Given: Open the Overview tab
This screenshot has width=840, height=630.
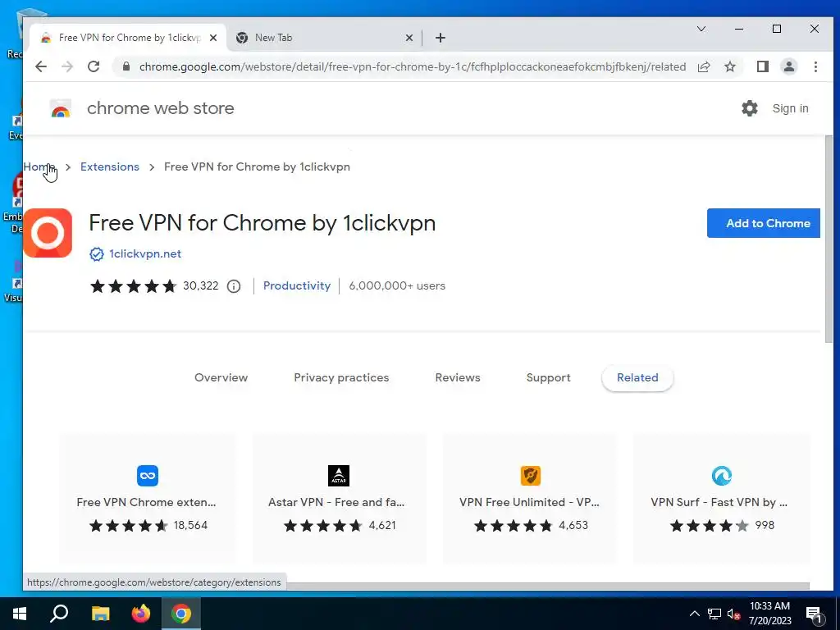Looking at the screenshot, I should 221,377.
